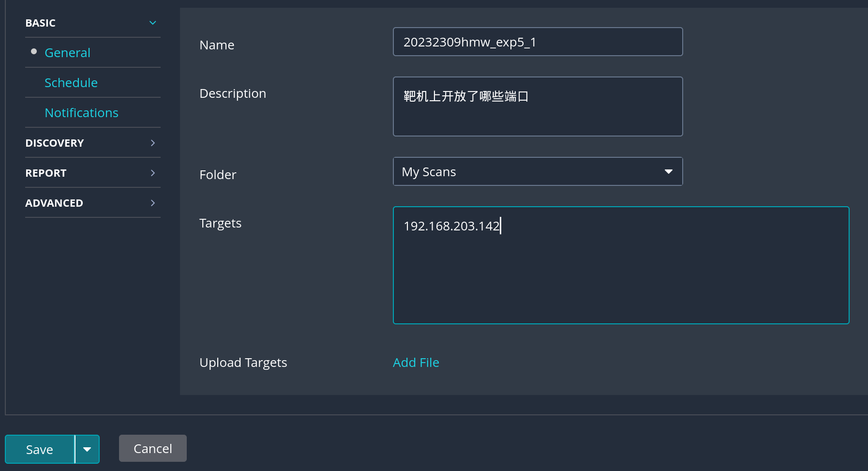
Task: Click the chevron arrow beside DISCOVERY
Action: tap(152, 143)
